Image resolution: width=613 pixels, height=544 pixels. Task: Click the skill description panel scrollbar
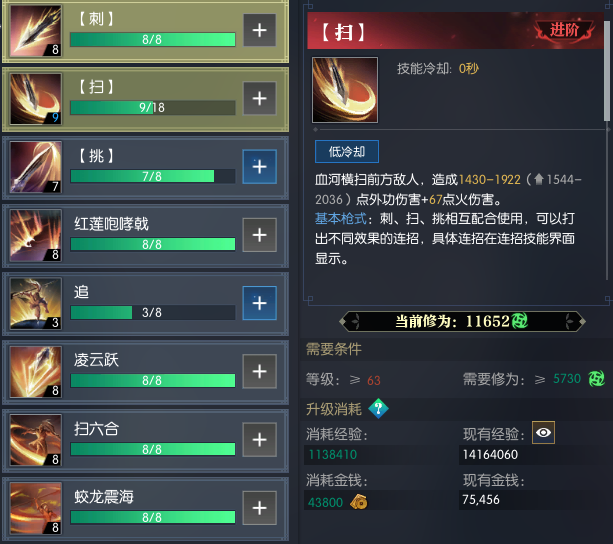click(x=607, y=70)
